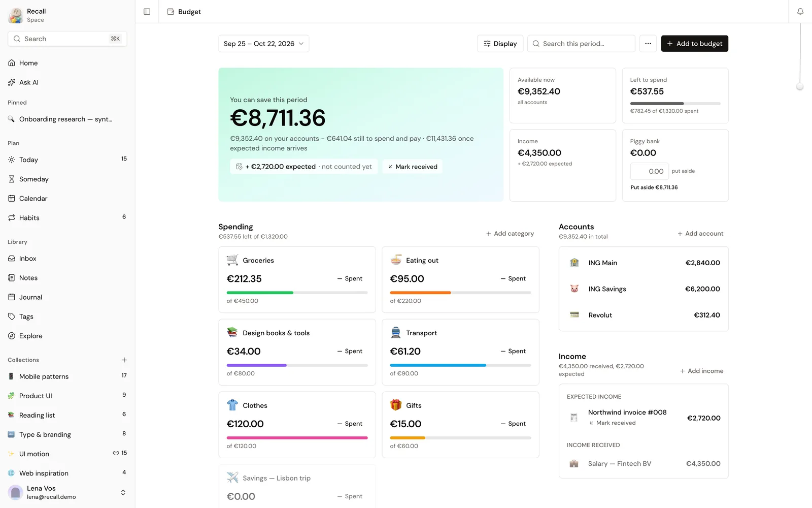Toggle the sidebar panel icon

(147, 12)
